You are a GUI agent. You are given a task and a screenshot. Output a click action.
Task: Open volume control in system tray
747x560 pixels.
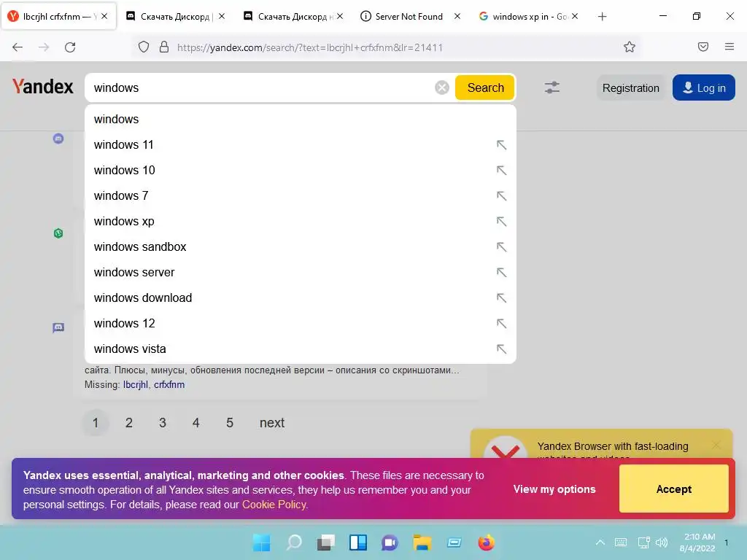pos(662,542)
